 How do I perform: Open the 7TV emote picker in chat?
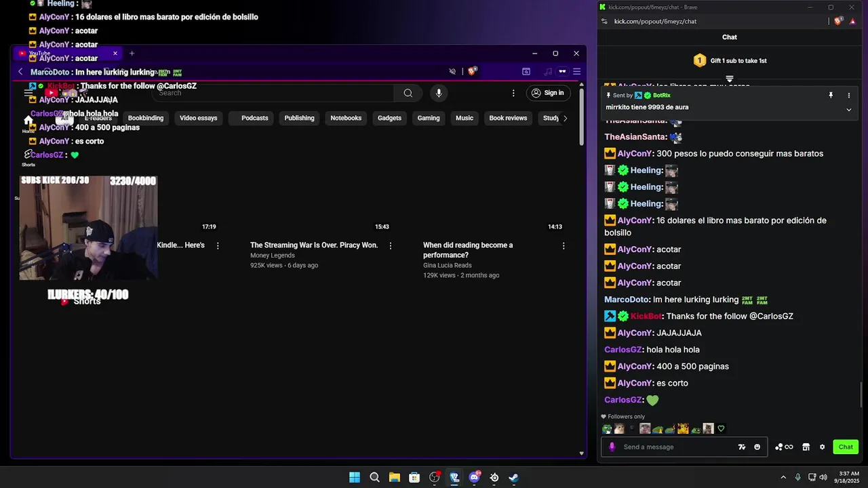(x=742, y=447)
